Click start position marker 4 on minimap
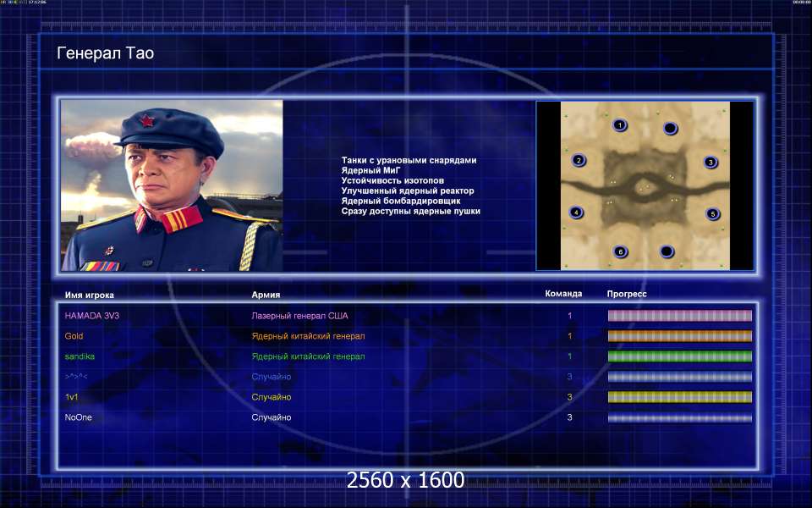Image resolution: width=812 pixels, height=508 pixels. pos(576,212)
